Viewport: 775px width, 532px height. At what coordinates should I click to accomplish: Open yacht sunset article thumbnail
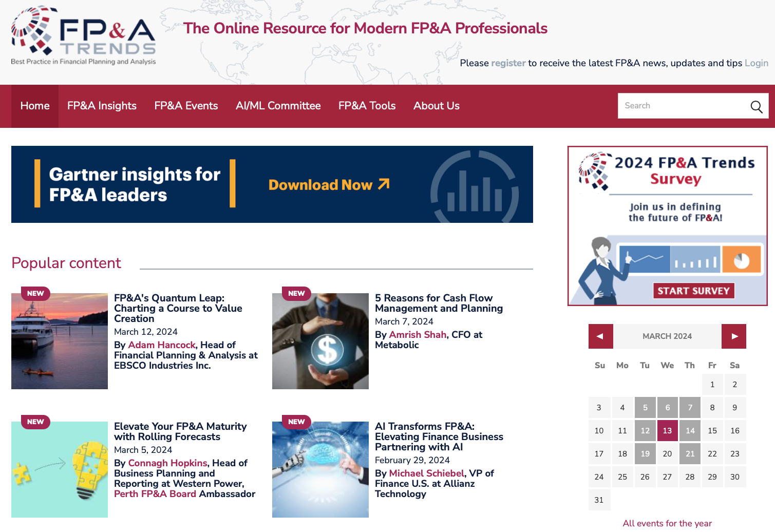pos(60,341)
